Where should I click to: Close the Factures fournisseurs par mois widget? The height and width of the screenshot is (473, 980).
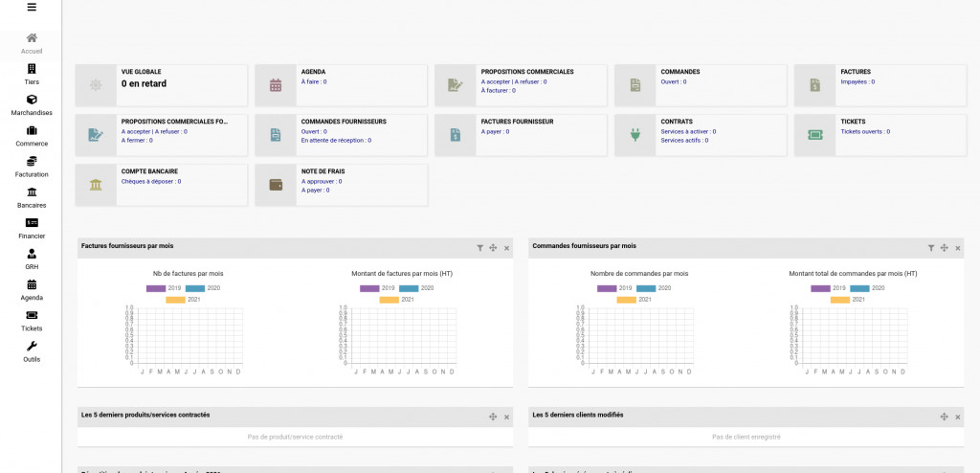point(507,247)
